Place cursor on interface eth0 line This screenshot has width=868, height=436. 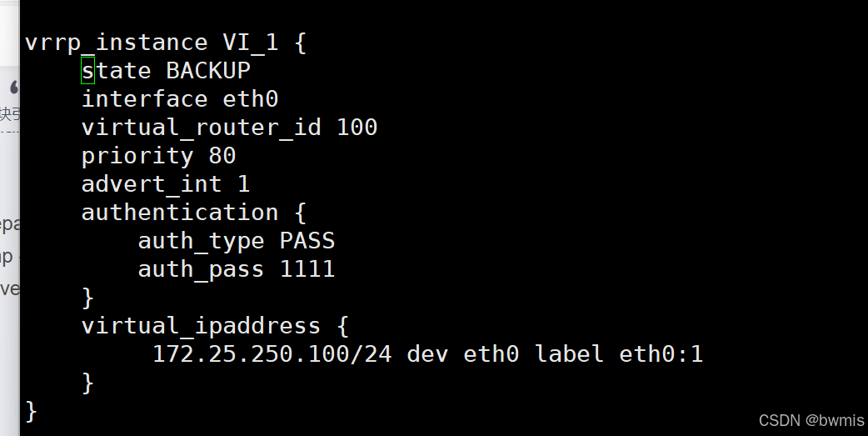(180, 99)
